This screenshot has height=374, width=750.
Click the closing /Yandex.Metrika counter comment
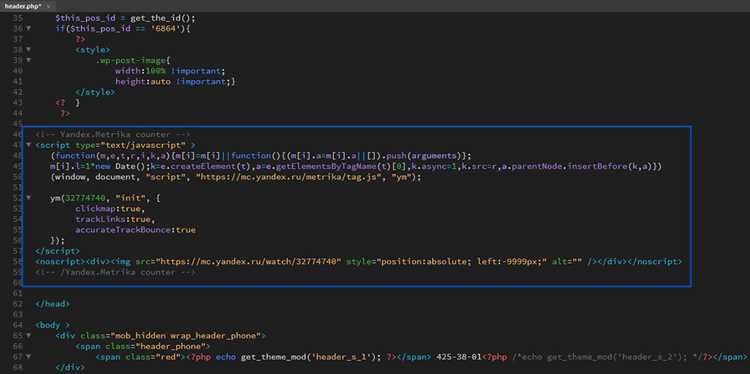point(115,272)
